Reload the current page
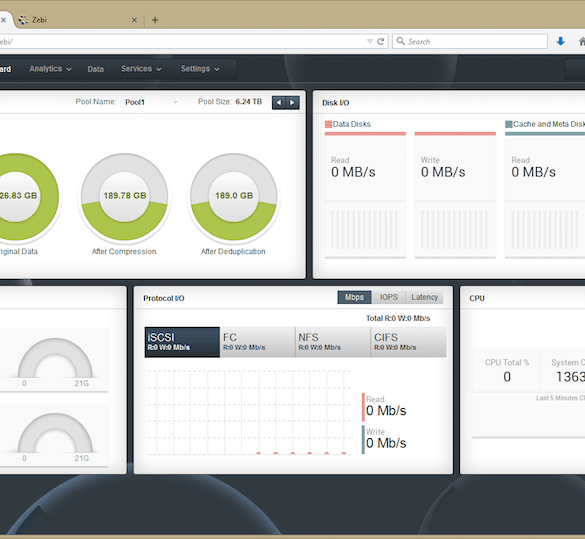585x539 pixels. click(381, 41)
